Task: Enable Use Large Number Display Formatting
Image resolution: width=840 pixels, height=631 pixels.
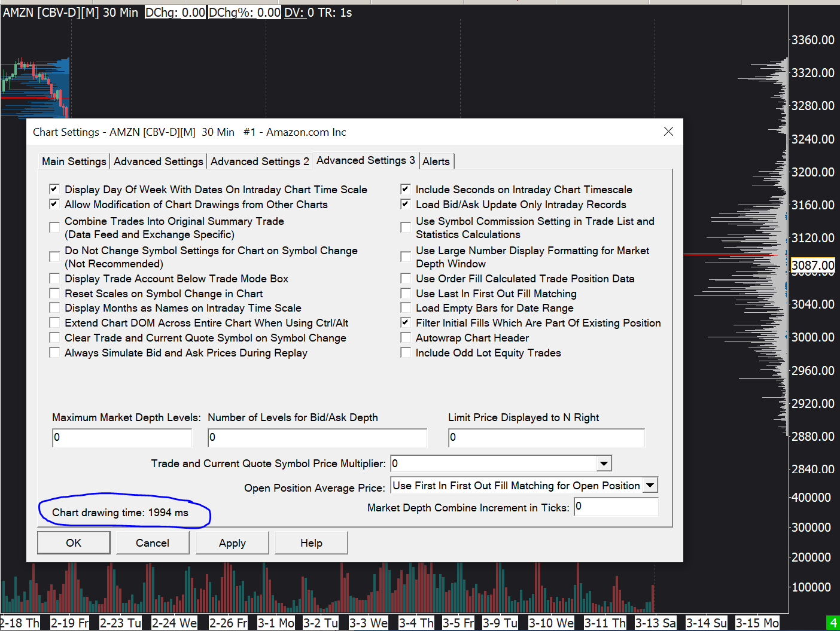Action: [x=406, y=257]
